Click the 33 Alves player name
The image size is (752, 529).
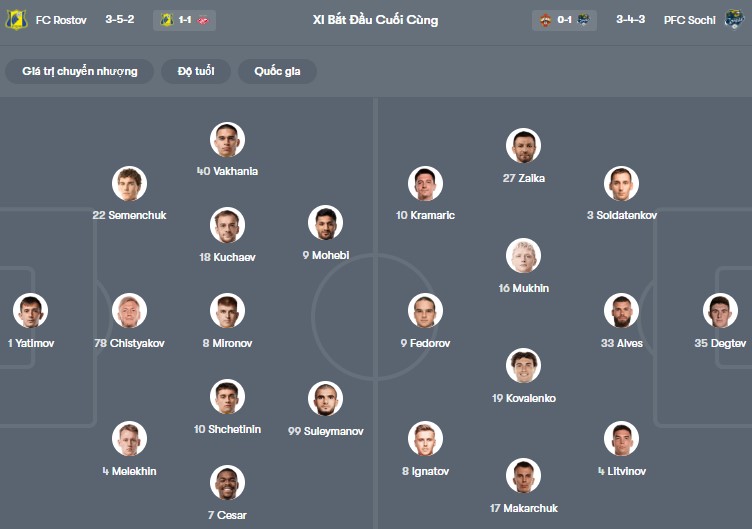pyautogui.click(x=621, y=343)
